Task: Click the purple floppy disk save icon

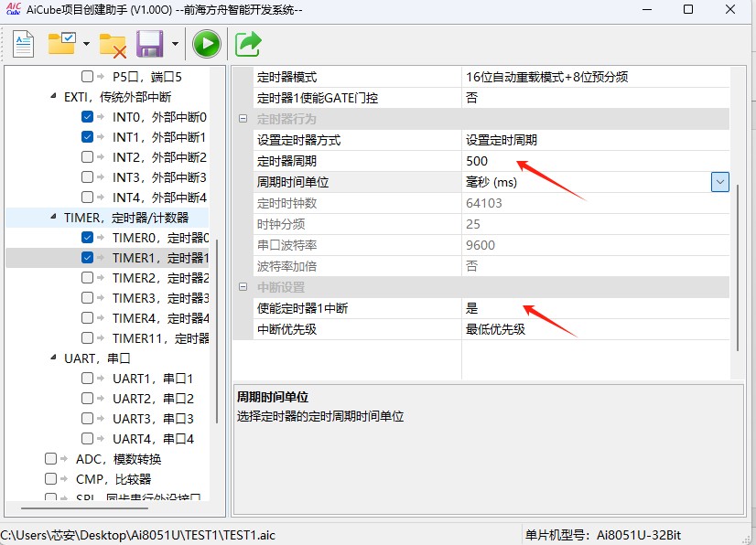Action: (x=150, y=44)
